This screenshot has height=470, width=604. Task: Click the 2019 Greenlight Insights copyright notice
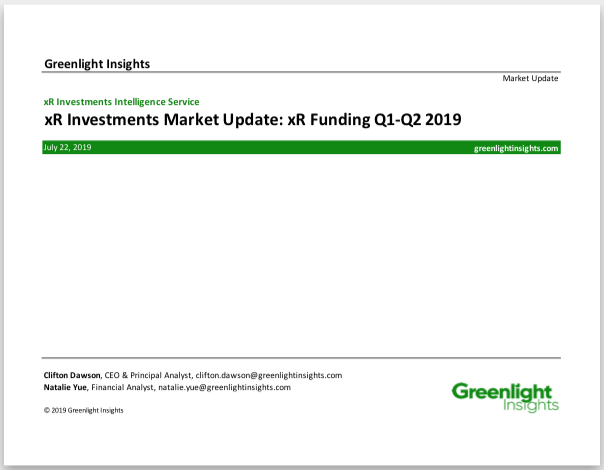point(84,410)
